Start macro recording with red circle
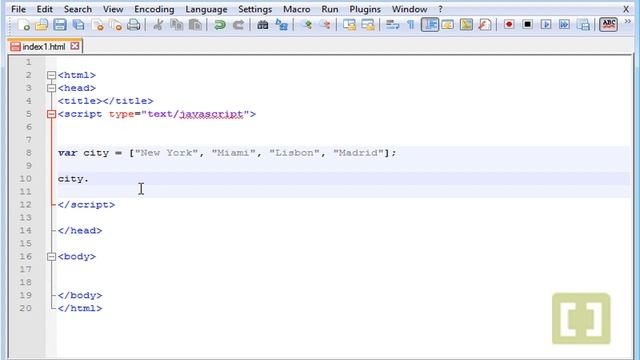 coord(509,25)
